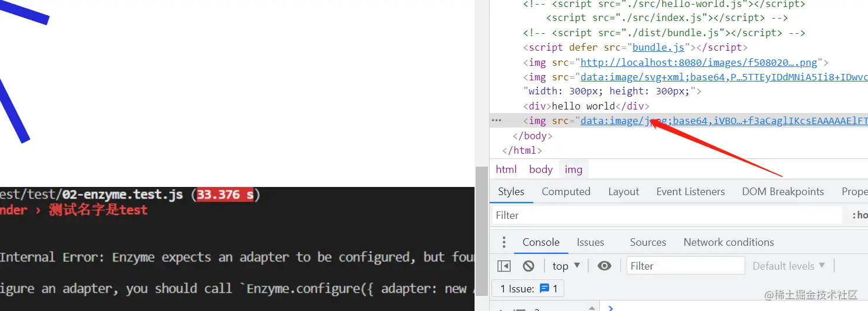The width and height of the screenshot is (868, 311).
Task: Create a live expression with the eye icon
Action: (x=605, y=266)
